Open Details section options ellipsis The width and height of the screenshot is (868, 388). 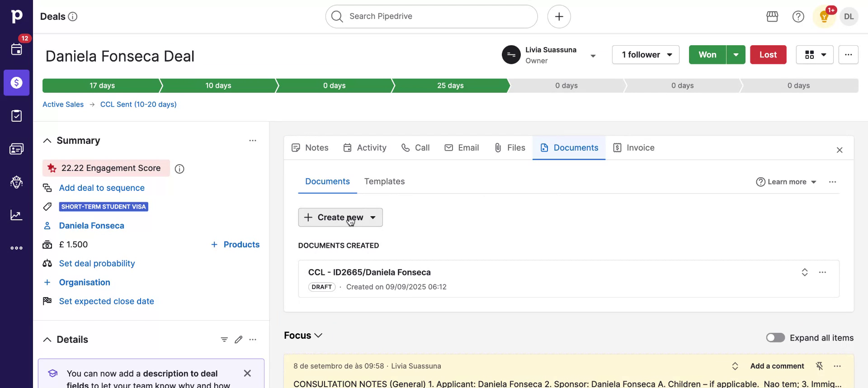253,340
